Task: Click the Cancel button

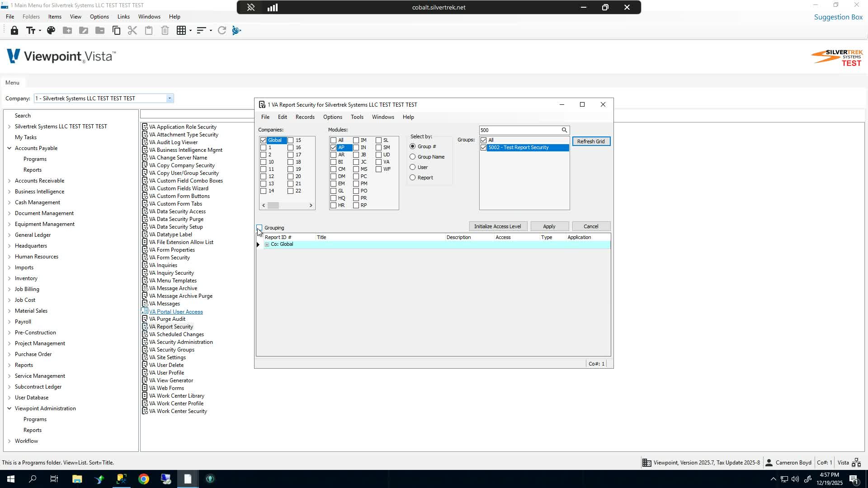Action: (x=591, y=226)
